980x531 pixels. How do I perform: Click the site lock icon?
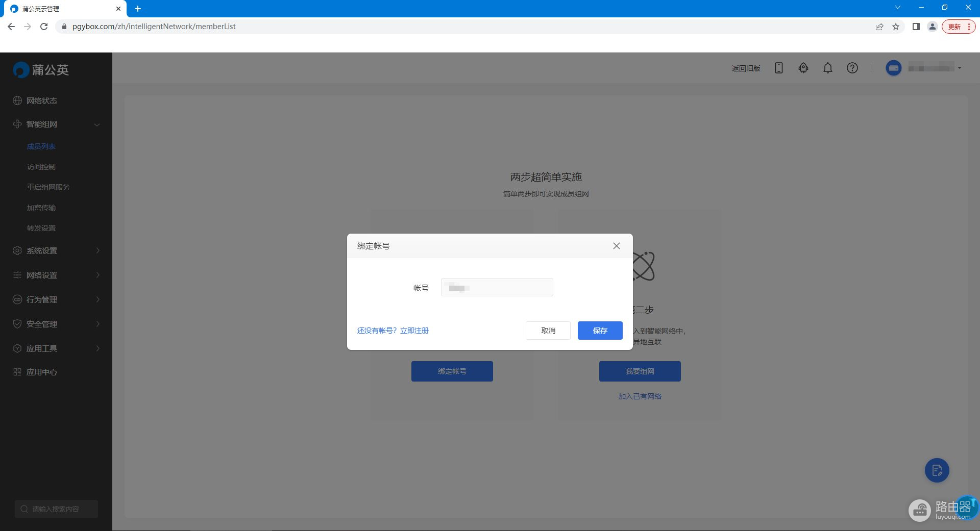click(64, 27)
